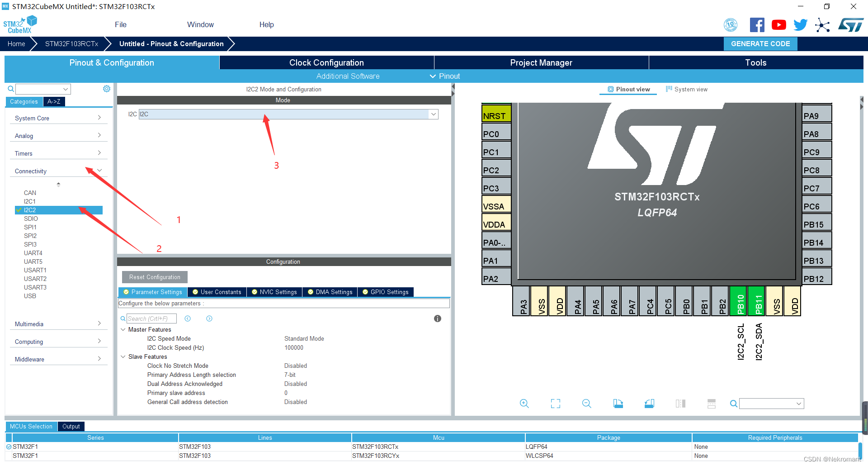Image resolution: width=868 pixels, height=466 pixels.
Task: Click Reset Configuration button
Action: coord(155,277)
